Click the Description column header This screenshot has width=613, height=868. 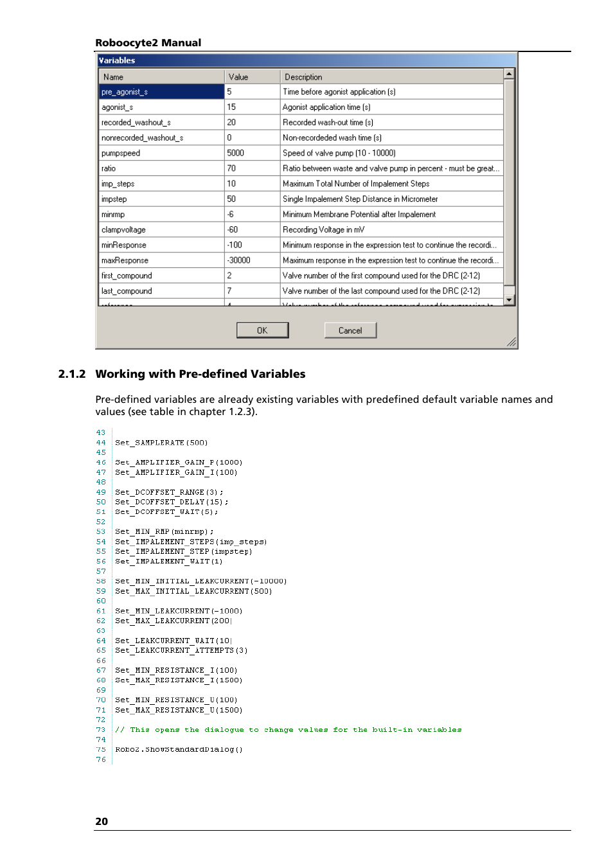pos(391,77)
